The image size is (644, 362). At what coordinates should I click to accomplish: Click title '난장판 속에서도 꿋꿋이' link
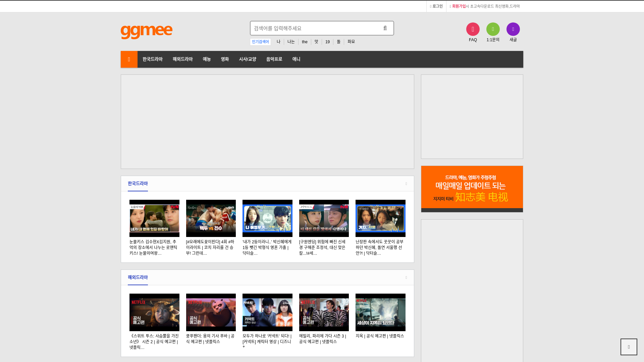pos(380,247)
